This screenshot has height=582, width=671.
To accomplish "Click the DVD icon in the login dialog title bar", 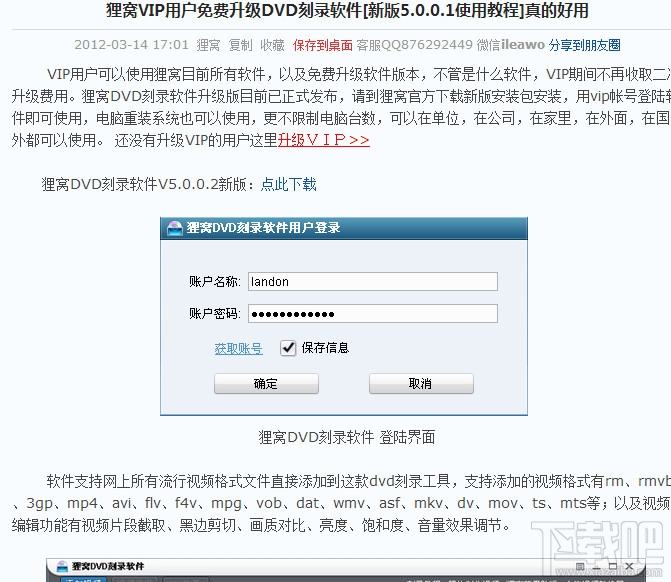I will point(175,228).
